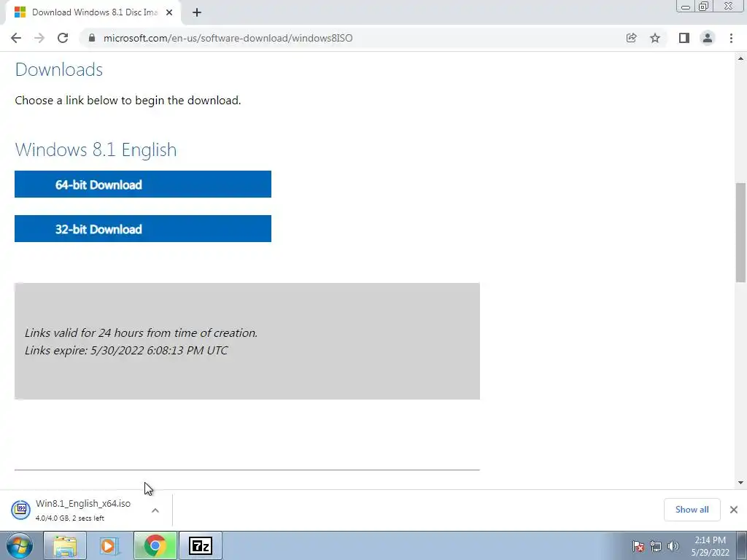Click the address bar URL
This screenshot has width=747, height=560.
[x=228, y=38]
